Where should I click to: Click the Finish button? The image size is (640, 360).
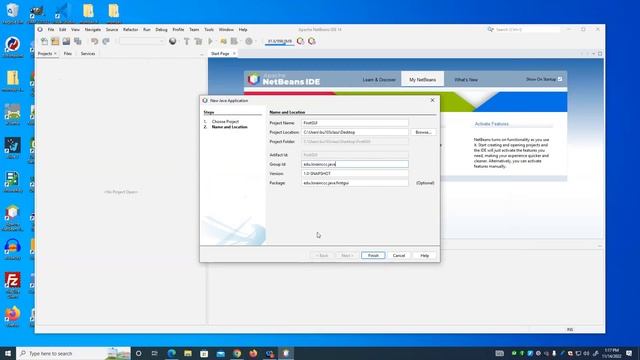[373, 256]
